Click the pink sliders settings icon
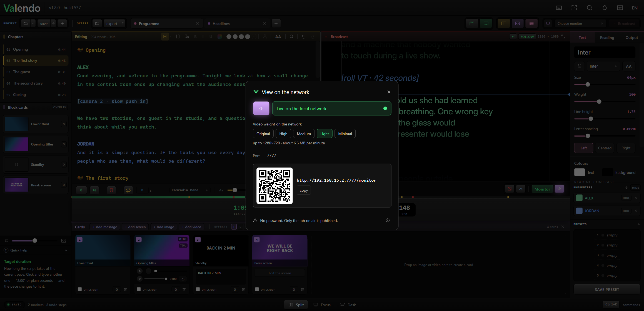644x311 pixels. 531,24
